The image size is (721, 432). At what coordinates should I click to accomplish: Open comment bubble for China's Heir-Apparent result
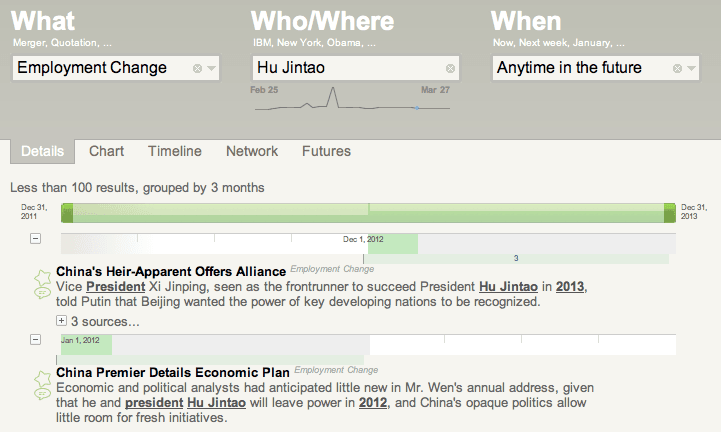(x=42, y=293)
